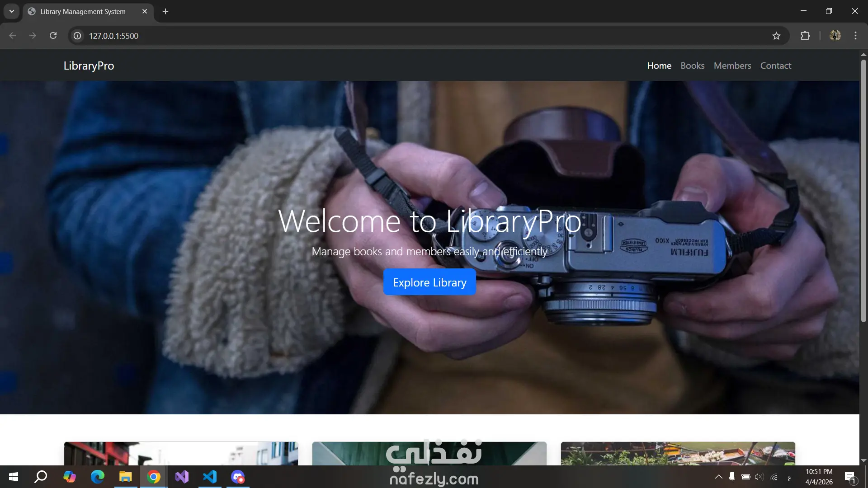This screenshot has height=488, width=868.
Task: Show hidden system tray icons chevron
Action: click(718, 477)
